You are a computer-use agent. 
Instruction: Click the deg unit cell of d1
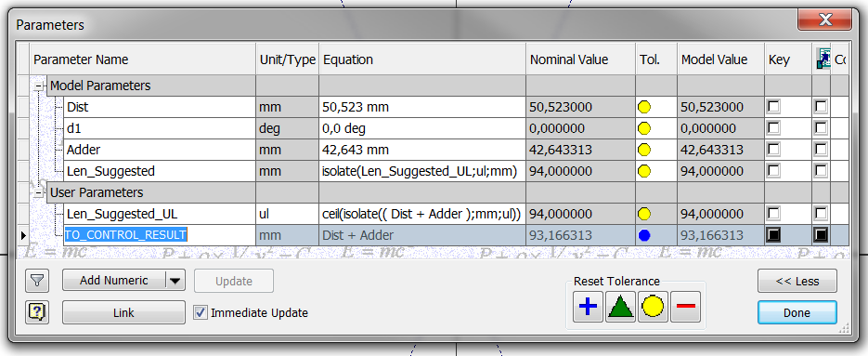pos(287,128)
